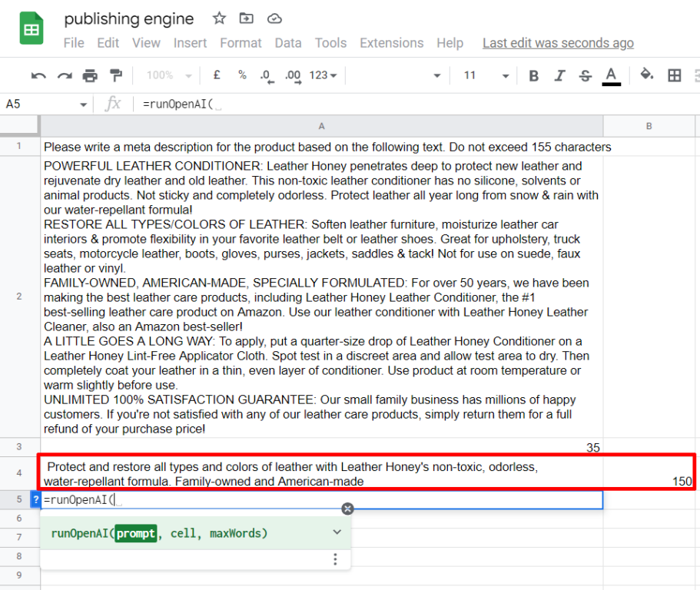Open the Help menu
This screenshot has width=700, height=590.
[x=450, y=43]
